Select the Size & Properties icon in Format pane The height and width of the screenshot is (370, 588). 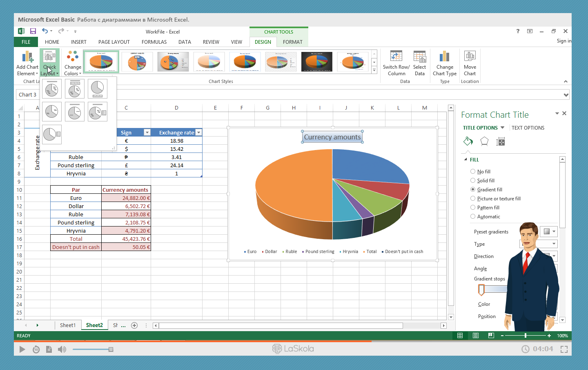[x=500, y=142]
